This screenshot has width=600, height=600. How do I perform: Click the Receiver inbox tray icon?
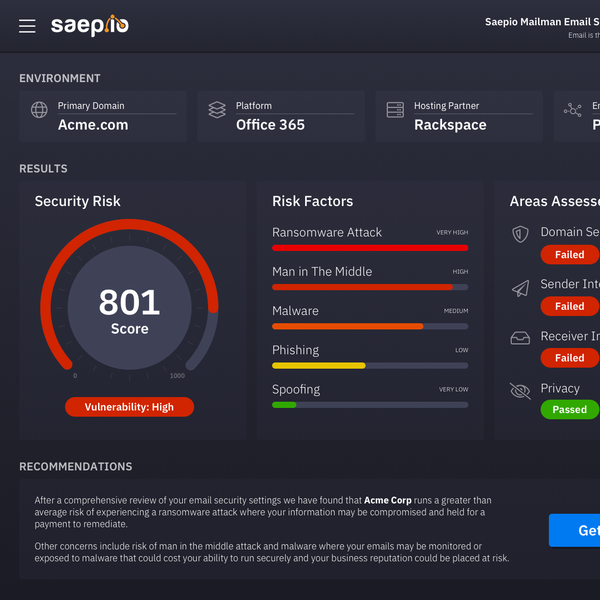(520, 338)
